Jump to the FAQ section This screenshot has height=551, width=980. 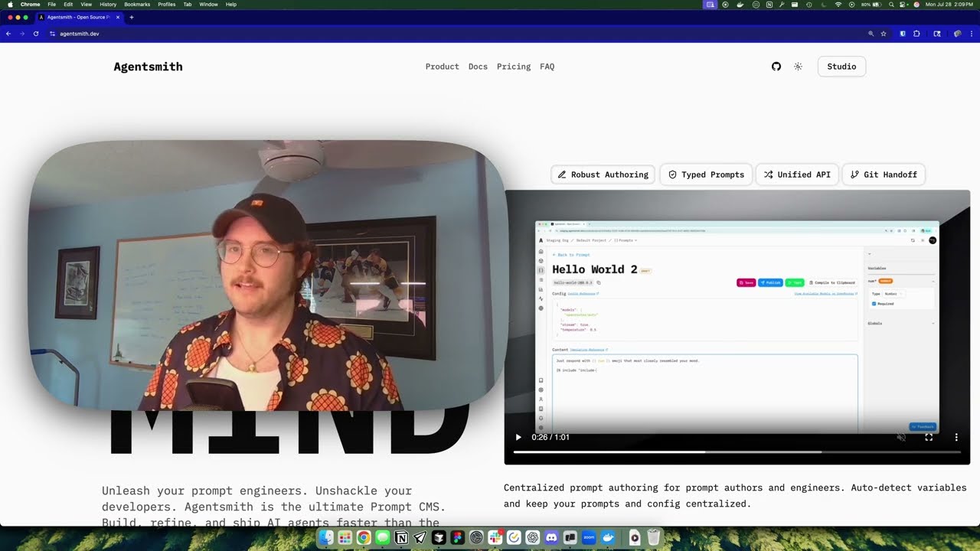click(547, 67)
